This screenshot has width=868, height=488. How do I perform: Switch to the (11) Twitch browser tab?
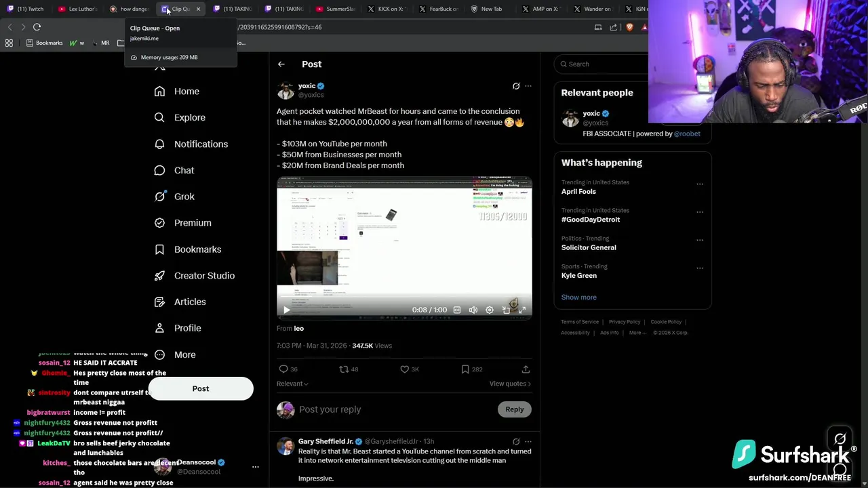point(26,9)
